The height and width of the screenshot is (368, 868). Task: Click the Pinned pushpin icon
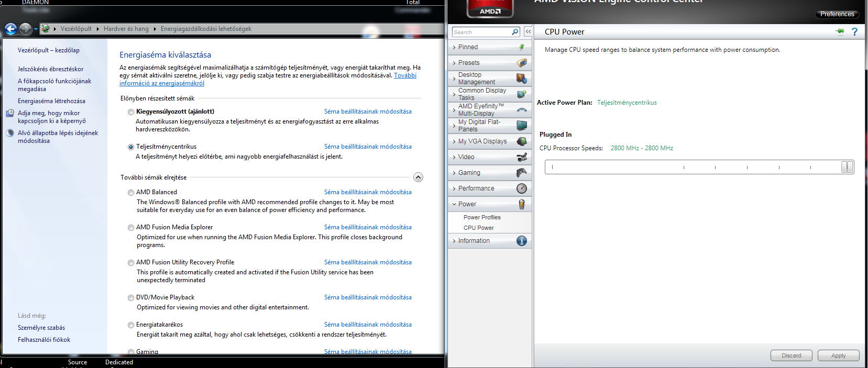[x=522, y=47]
